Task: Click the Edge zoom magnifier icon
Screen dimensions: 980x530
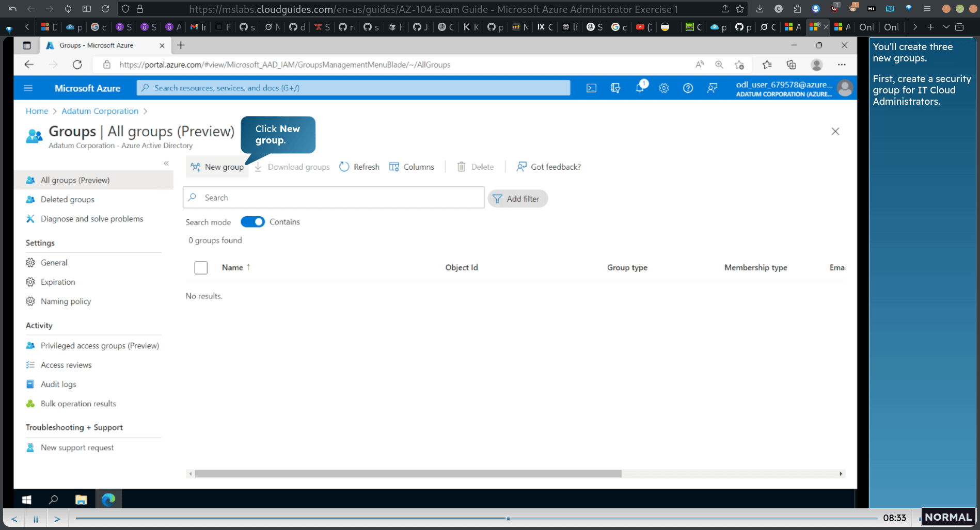Action: tap(719, 65)
